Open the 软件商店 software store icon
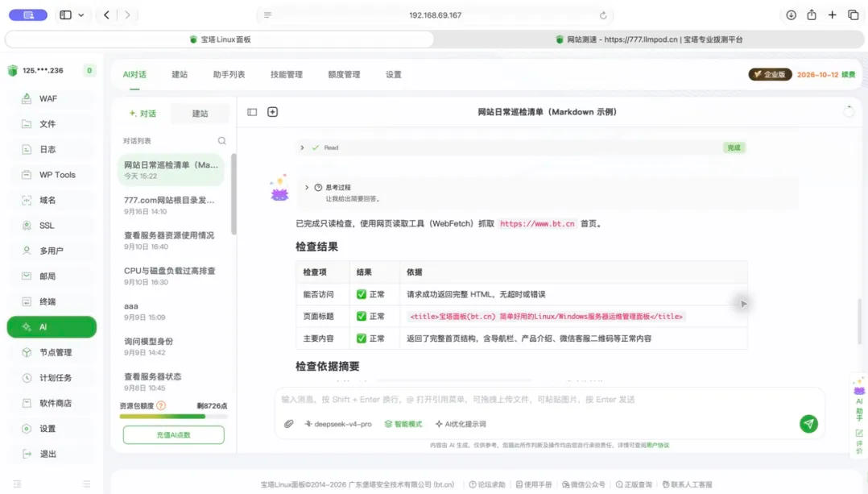 27,403
